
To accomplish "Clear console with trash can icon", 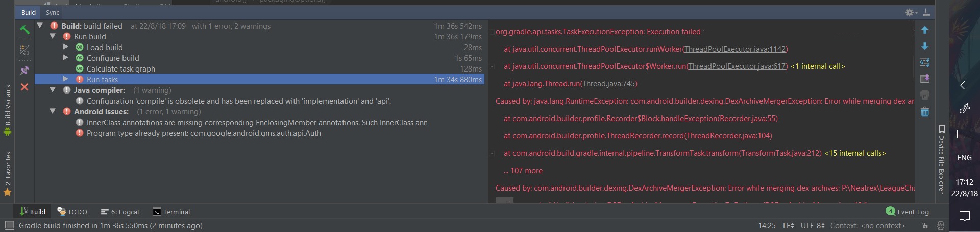I will click(x=924, y=111).
